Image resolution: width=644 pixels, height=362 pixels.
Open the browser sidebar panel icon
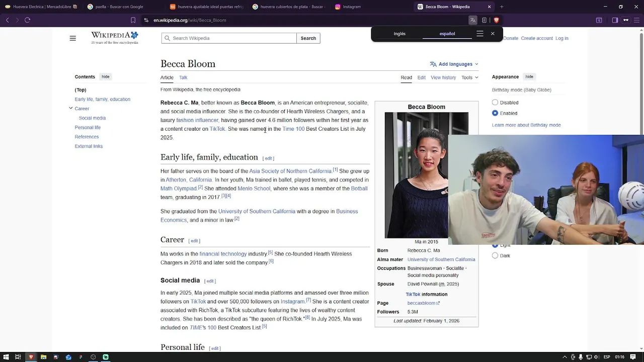click(615, 20)
